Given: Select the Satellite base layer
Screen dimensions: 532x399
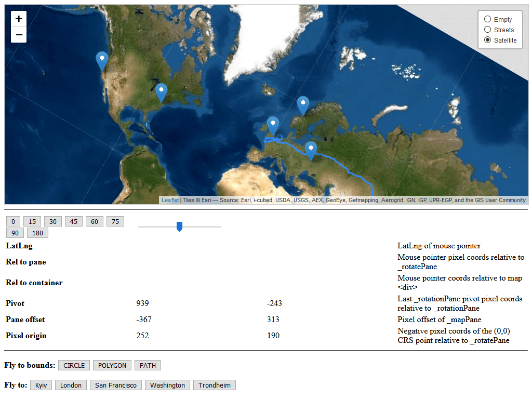Looking at the screenshot, I should point(487,40).
